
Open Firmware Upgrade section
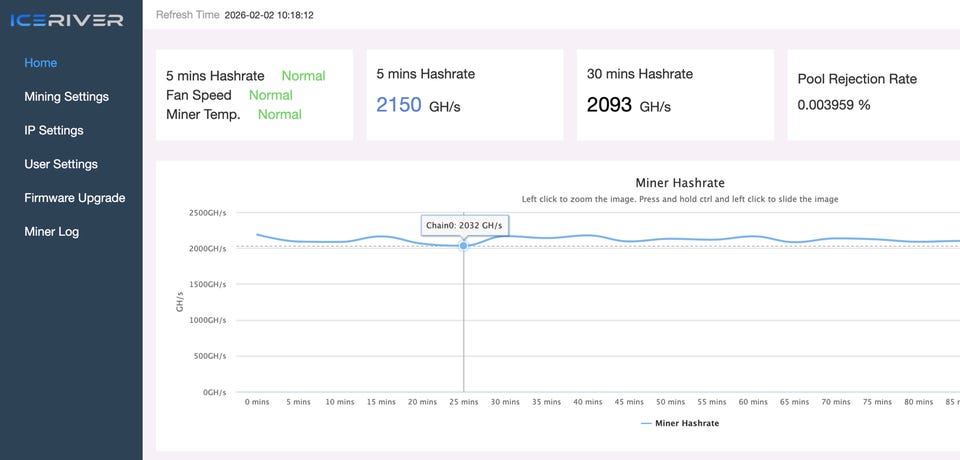(75, 198)
